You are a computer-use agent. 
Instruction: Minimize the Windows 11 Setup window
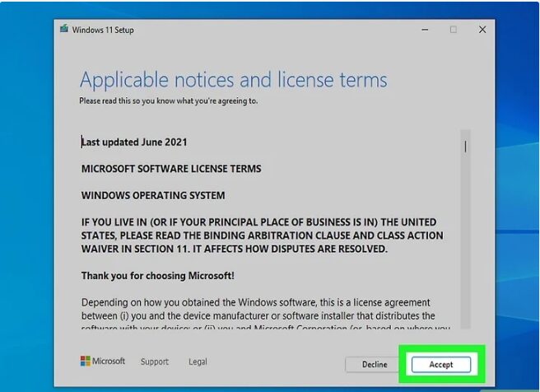click(425, 30)
